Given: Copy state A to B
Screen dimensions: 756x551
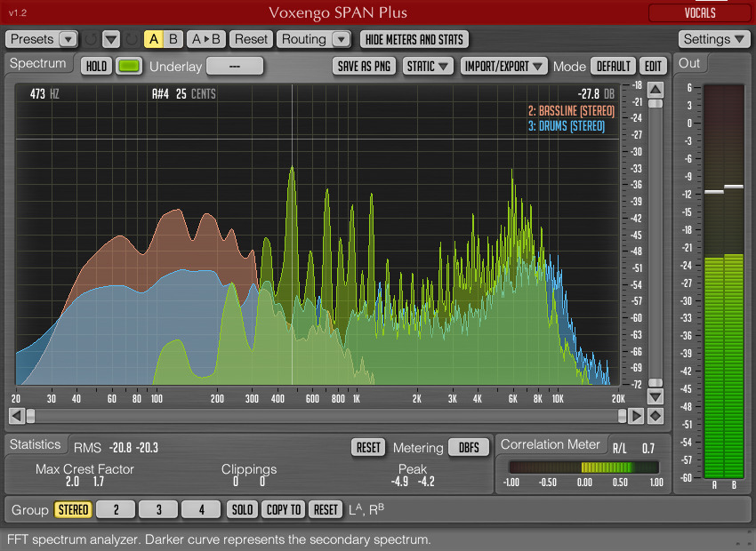Looking at the screenshot, I should click(x=205, y=39).
